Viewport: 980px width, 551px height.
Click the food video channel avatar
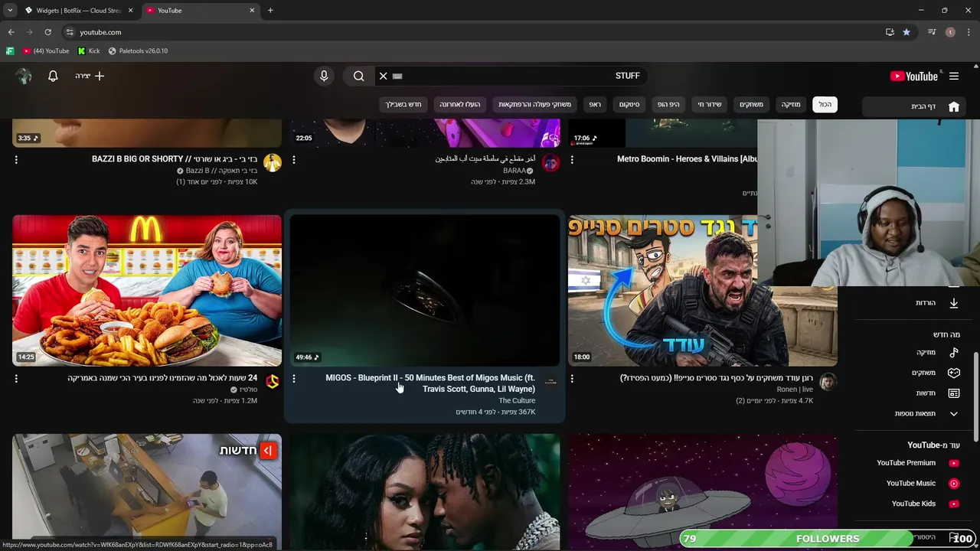point(273,381)
